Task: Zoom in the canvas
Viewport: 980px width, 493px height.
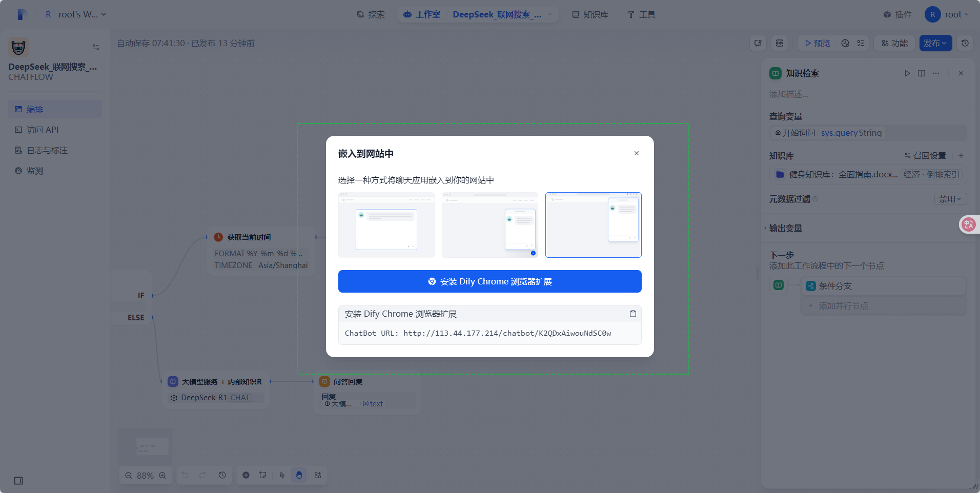Action: (x=162, y=476)
